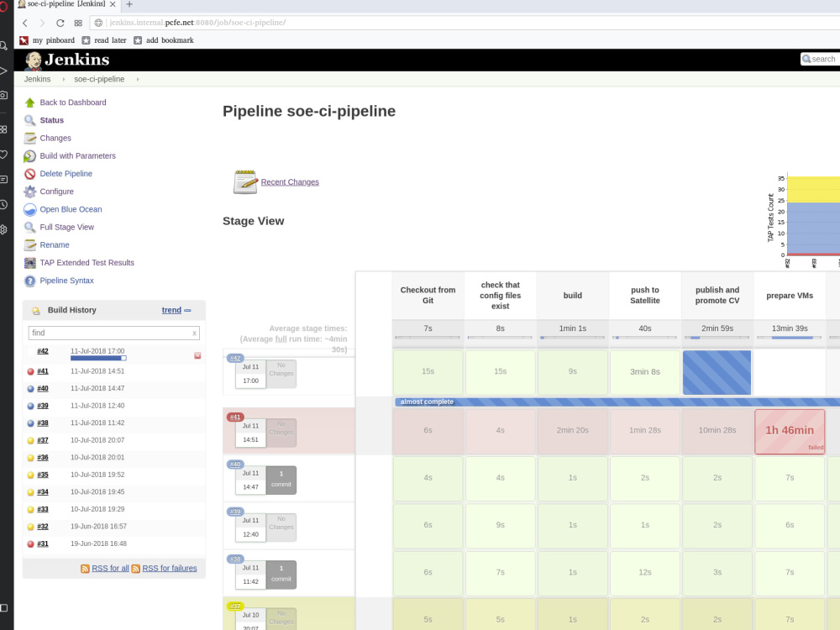Click the Pipeline Syntax help icon
This screenshot has height=630, width=840.
(30, 281)
